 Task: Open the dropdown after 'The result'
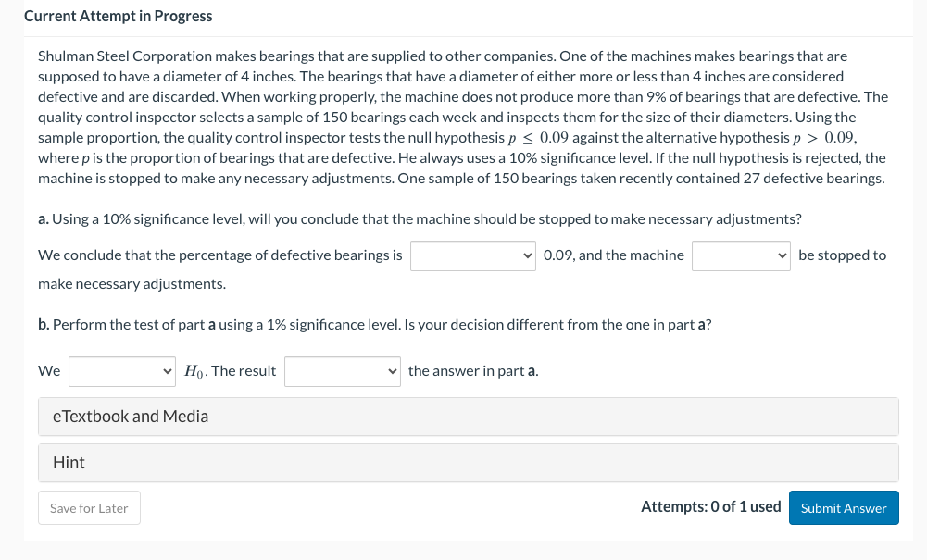pyautogui.click(x=342, y=371)
